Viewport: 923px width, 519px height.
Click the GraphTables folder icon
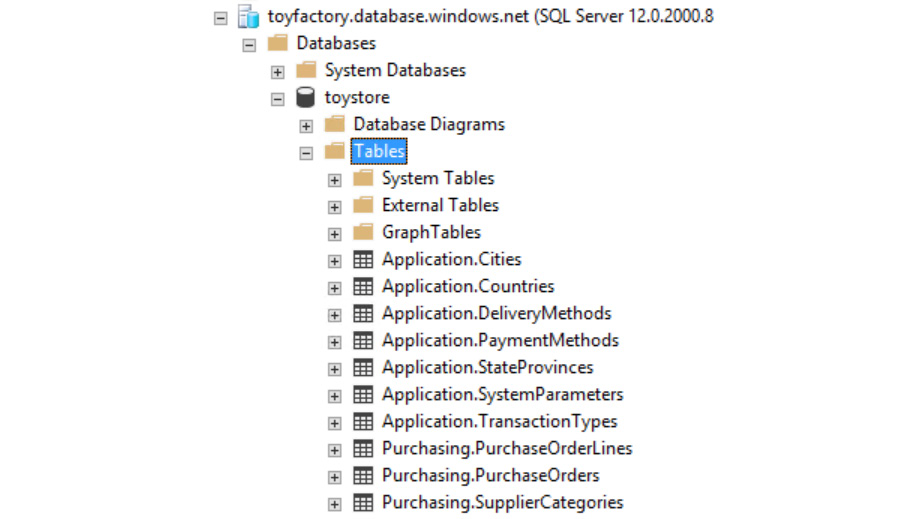click(363, 233)
